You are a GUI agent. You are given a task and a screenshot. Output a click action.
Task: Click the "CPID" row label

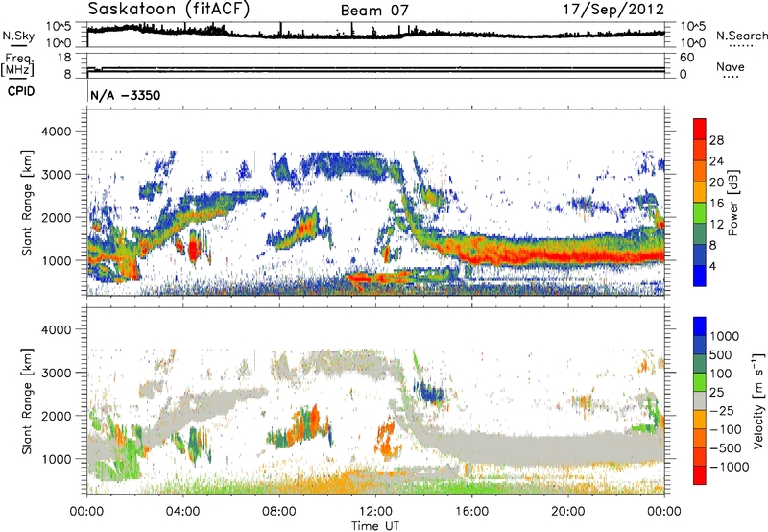click(21, 91)
